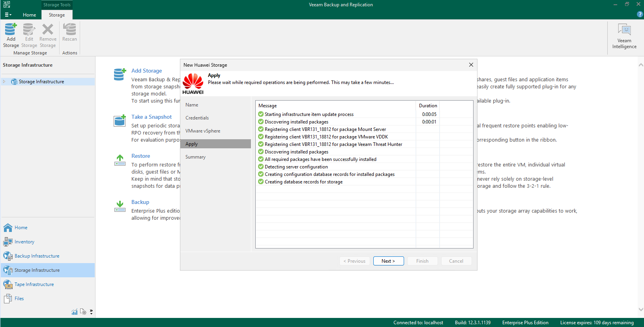Click the Restore up-arrow icon
This screenshot has width=644, height=327.
pos(120,160)
